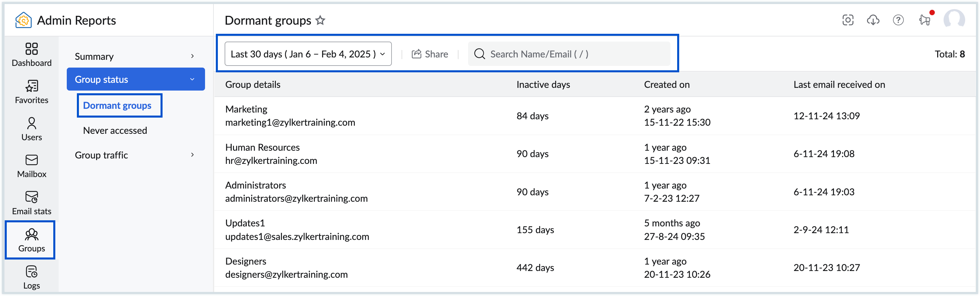Open the Users reports section
Viewport: 980px width, 296px height.
click(32, 129)
